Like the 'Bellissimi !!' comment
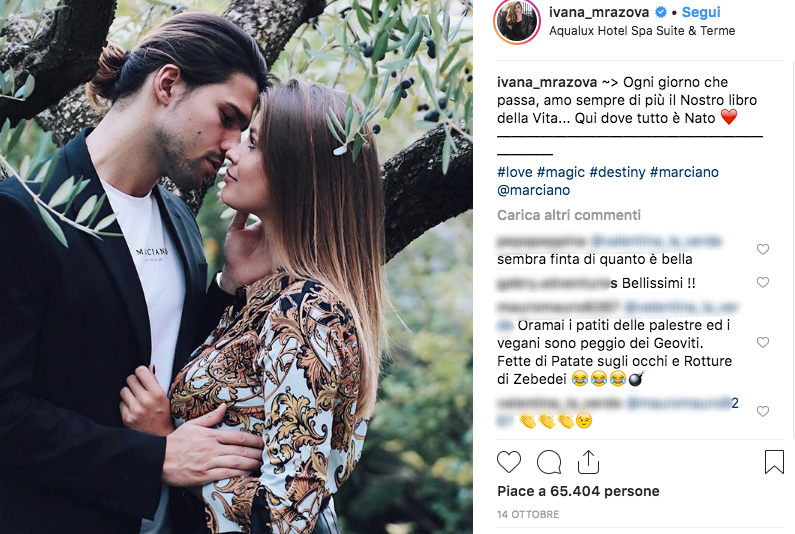This screenshot has width=795, height=534. [x=763, y=282]
